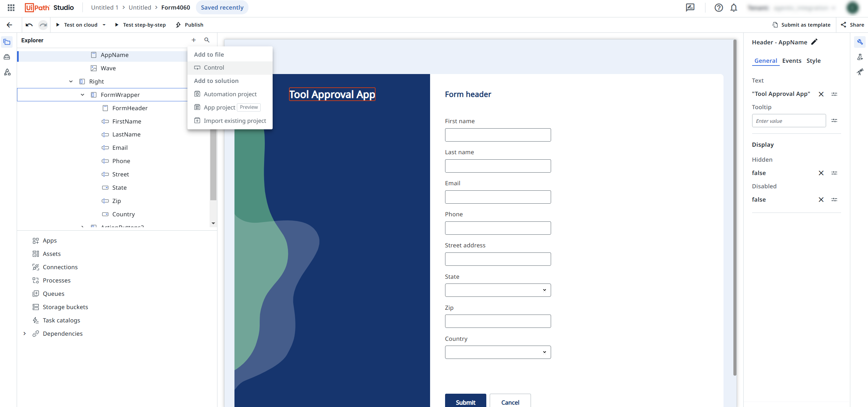This screenshot has width=868, height=407.
Task: Select Control from Add to file menu
Action: (230, 68)
